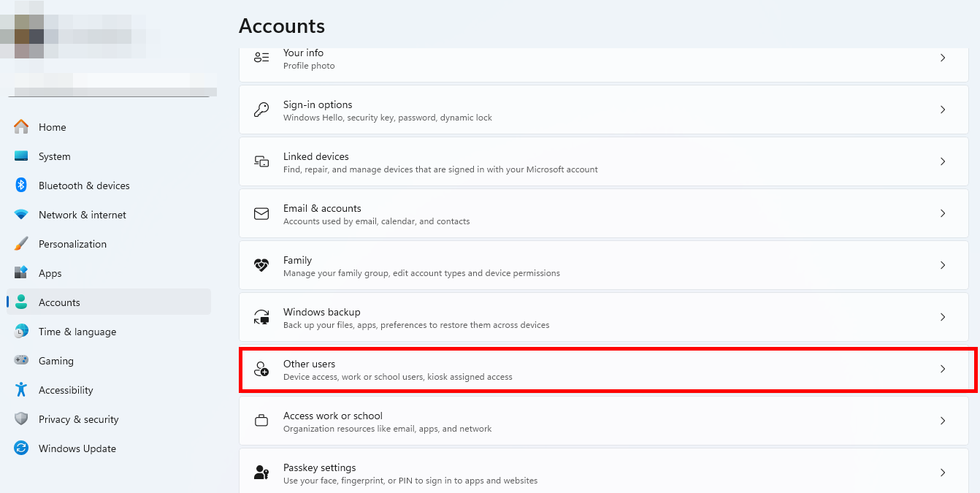Click the 'Profile photo' subtitle text
This screenshot has height=493, width=980.
(309, 66)
